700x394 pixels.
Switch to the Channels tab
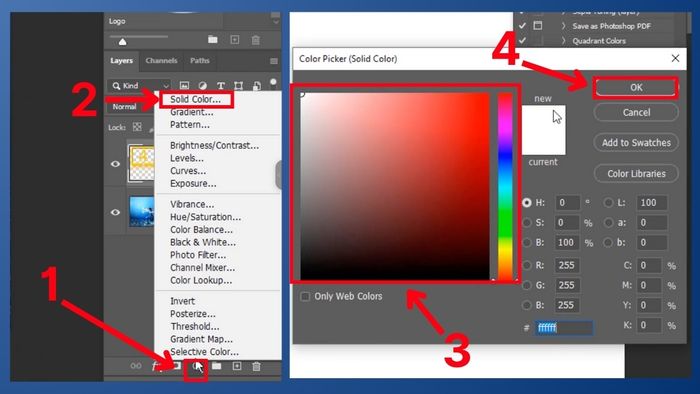pos(161,61)
